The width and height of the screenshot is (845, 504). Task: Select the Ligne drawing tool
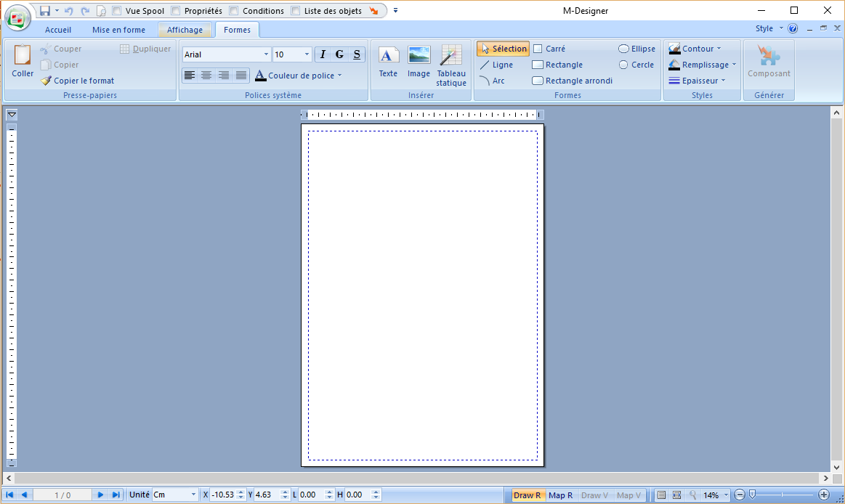click(x=498, y=65)
